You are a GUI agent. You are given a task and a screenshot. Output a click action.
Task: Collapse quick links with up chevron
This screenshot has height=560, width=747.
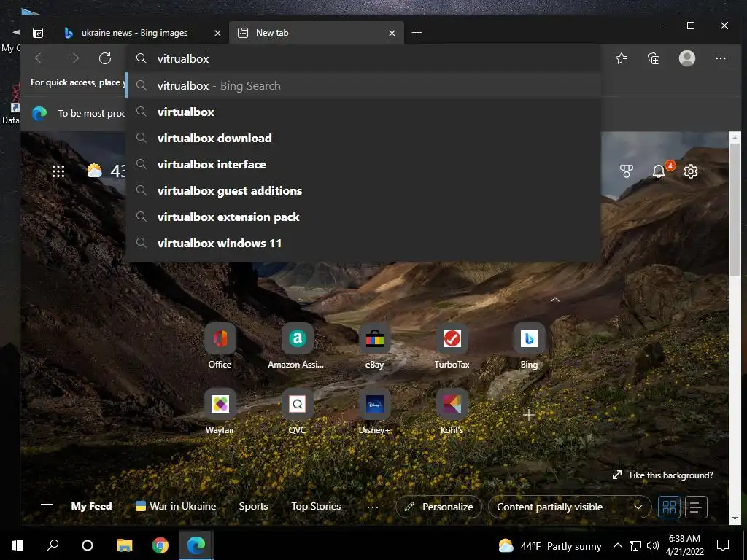point(555,300)
